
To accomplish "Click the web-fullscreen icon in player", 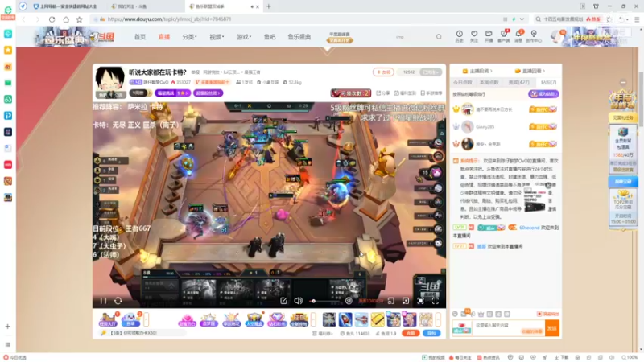I will (420, 301).
